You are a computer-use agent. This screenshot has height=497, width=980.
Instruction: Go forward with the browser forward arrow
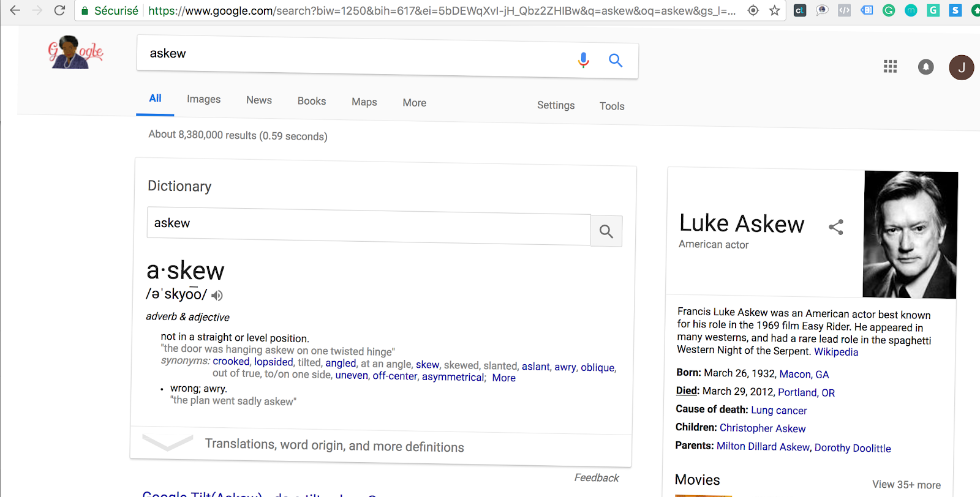[37, 10]
